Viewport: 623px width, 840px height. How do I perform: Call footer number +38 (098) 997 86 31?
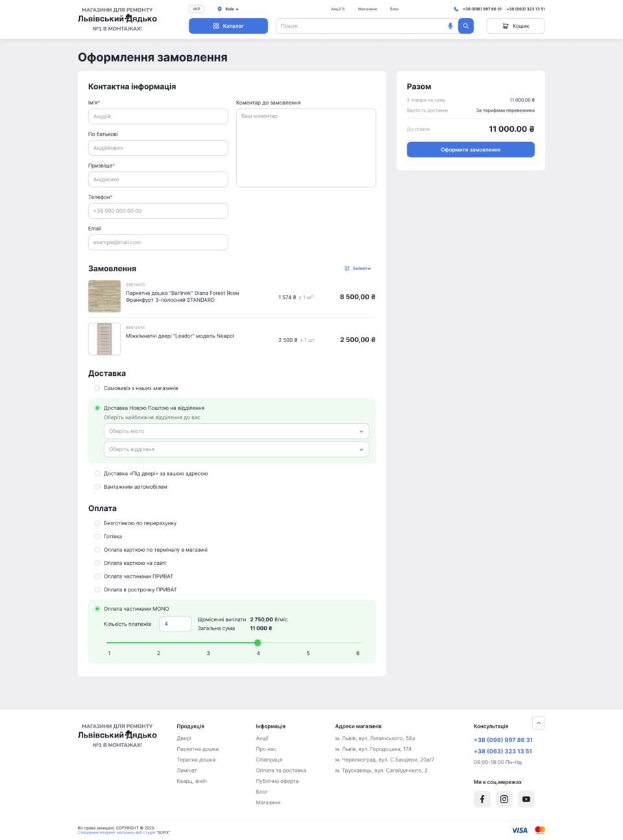click(x=503, y=740)
